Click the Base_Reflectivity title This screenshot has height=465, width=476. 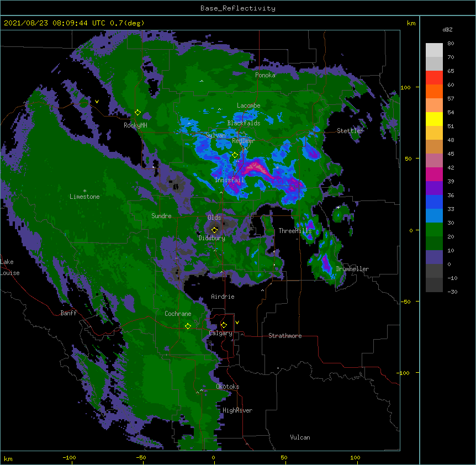pyautogui.click(x=238, y=8)
